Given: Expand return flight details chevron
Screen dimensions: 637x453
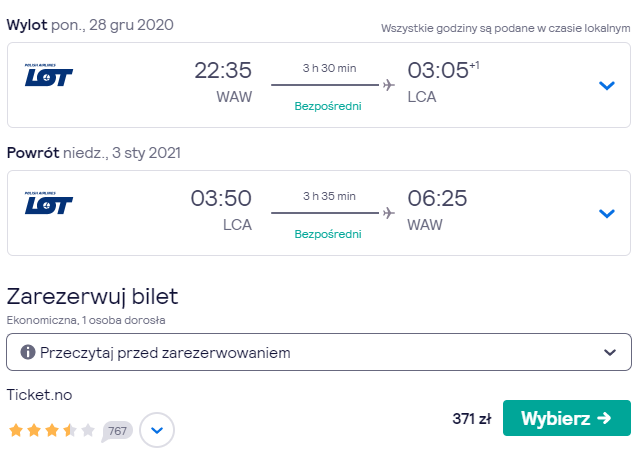Looking at the screenshot, I should point(607,213).
